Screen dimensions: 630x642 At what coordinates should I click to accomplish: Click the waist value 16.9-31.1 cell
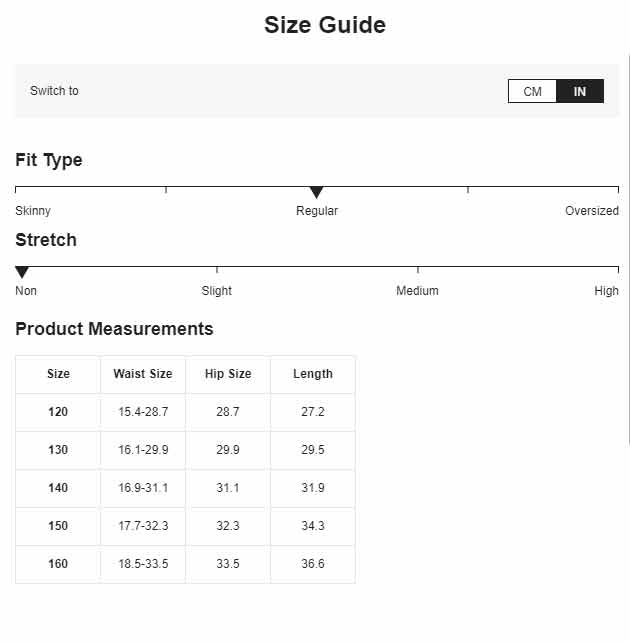(143, 488)
